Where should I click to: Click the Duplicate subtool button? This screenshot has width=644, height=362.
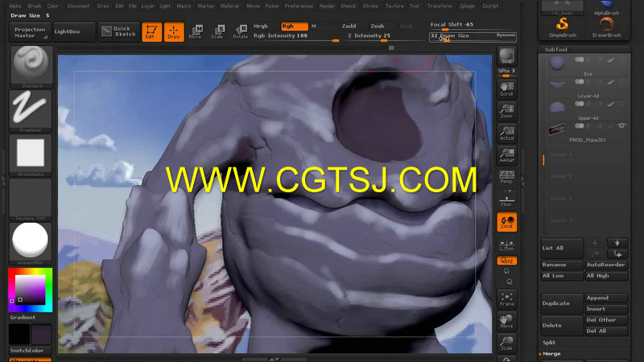[x=562, y=303]
